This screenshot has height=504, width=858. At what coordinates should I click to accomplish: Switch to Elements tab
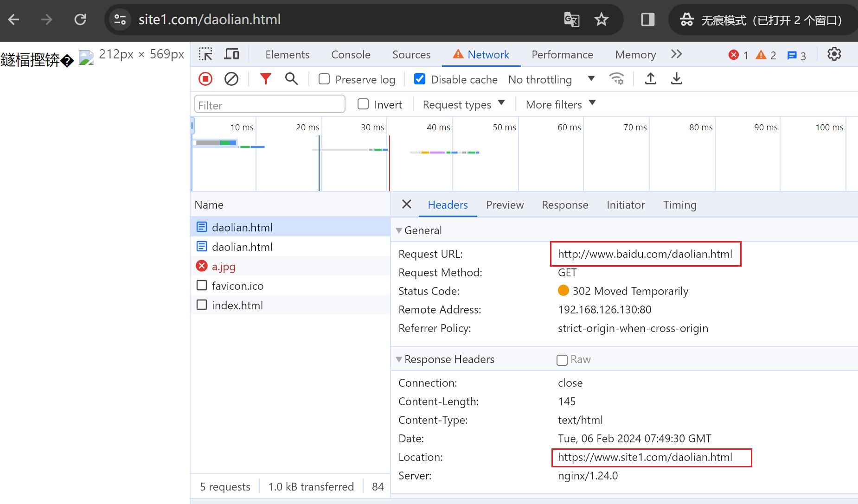287,55
